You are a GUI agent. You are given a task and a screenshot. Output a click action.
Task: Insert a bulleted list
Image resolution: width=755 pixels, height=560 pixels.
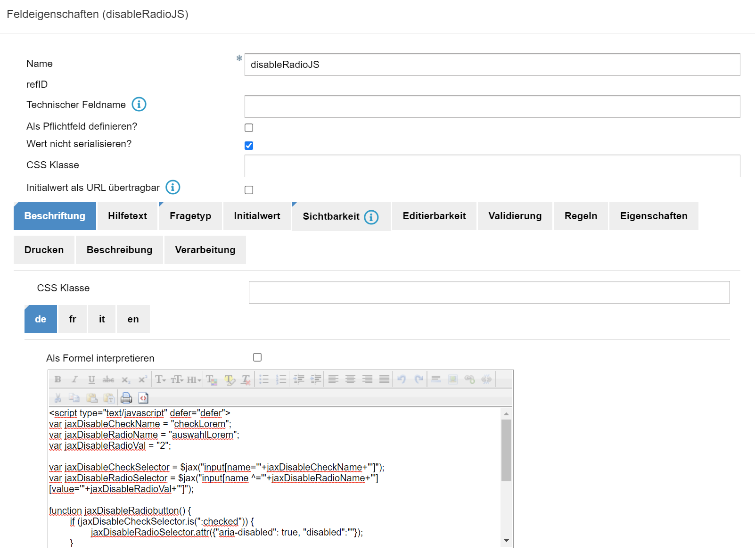click(264, 379)
